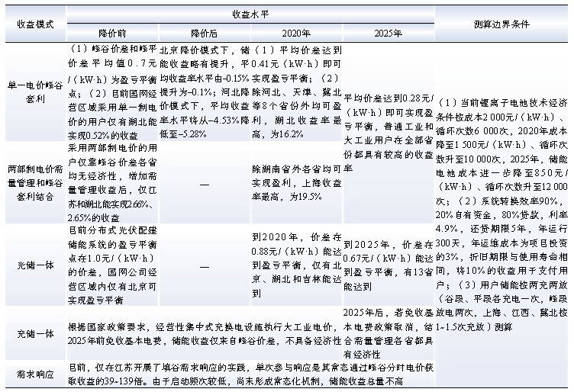Select the 收益水平 merged header cell
This screenshot has height=392, width=574.
[251, 14]
